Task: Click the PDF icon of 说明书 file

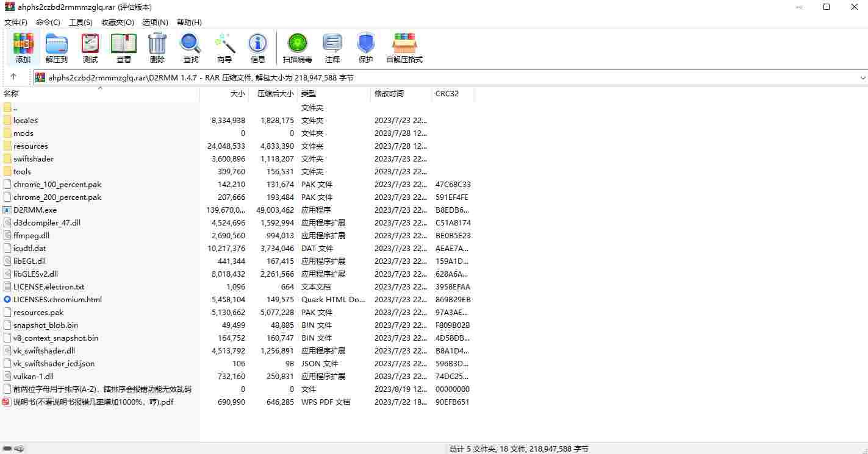Action: pos(7,402)
